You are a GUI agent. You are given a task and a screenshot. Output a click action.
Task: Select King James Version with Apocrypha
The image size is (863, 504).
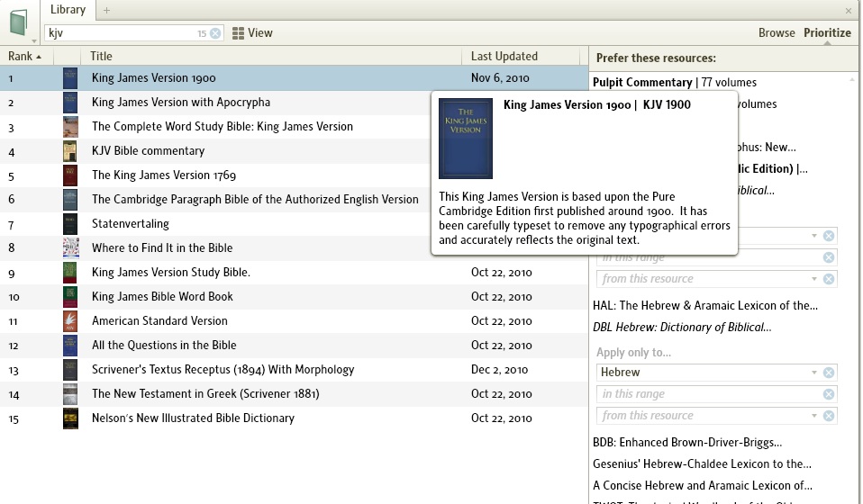pyautogui.click(x=181, y=103)
